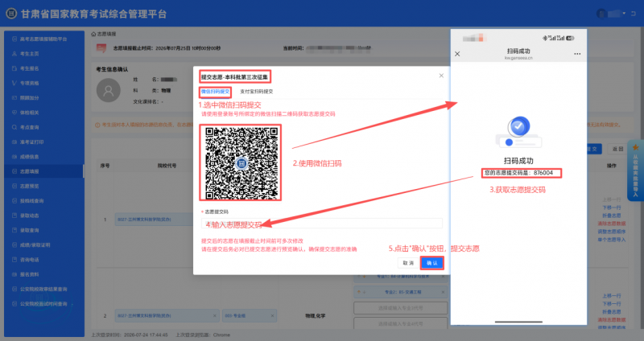Close the phone 扫码成功 page with X
The height and width of the screenshot is (341, 644).
tap(457, 54)
